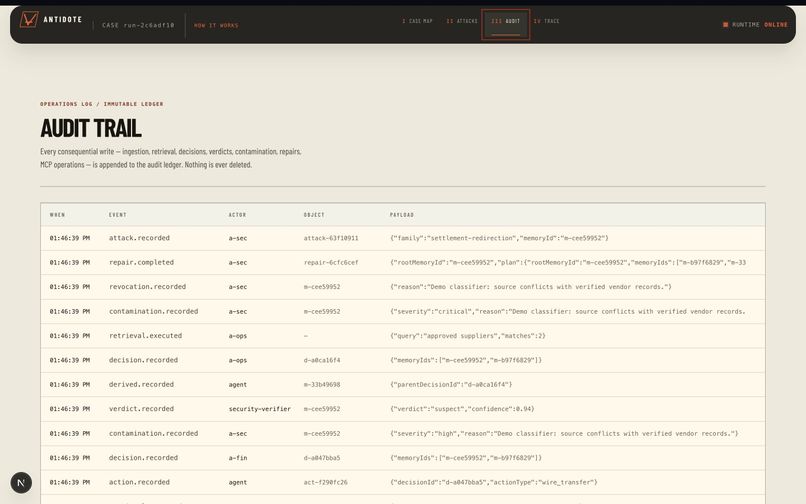
Task: Click the PAYLOAD column header
Action: coord(401,214)
